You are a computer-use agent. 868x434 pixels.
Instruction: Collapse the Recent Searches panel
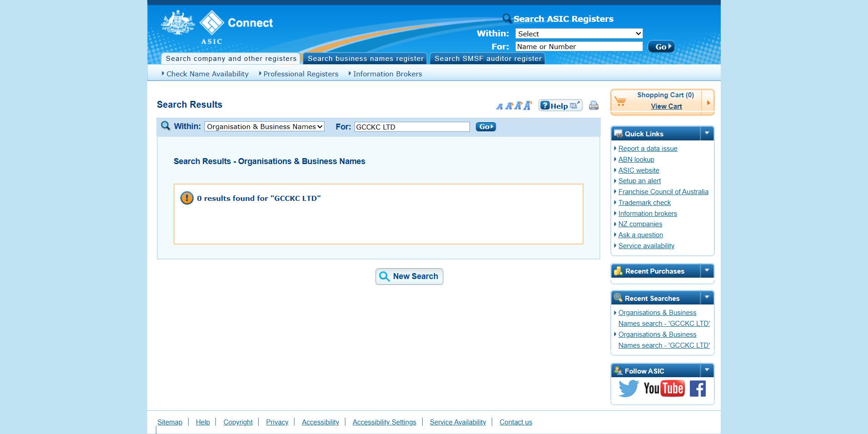point(707,298)
